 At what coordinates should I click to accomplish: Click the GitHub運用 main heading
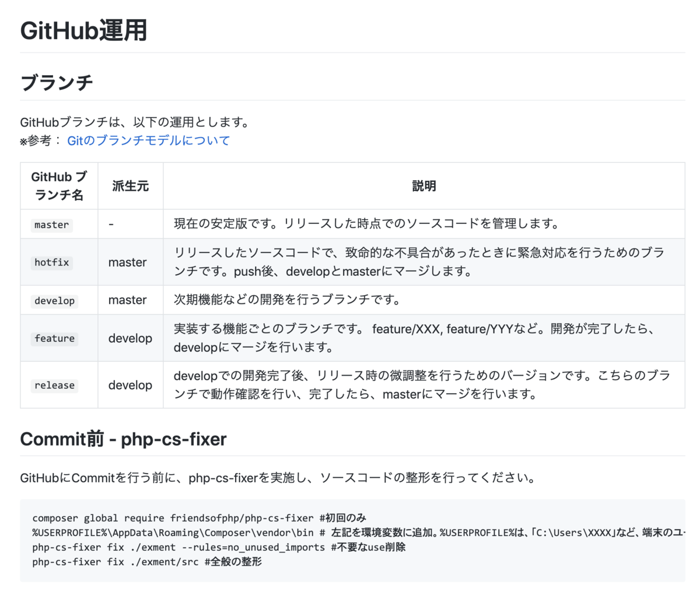click(83, 30)
